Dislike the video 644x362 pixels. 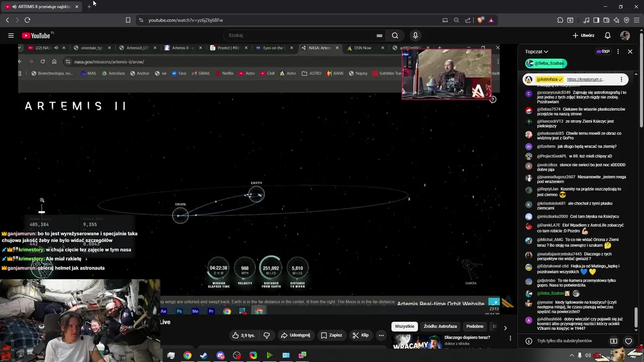pos(267,335)
